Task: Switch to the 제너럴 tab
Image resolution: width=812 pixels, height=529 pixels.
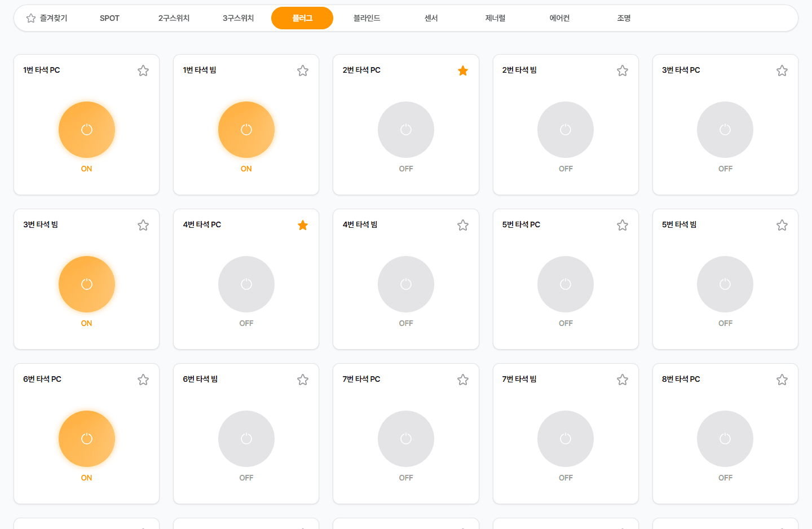Action: coord(495,18)
